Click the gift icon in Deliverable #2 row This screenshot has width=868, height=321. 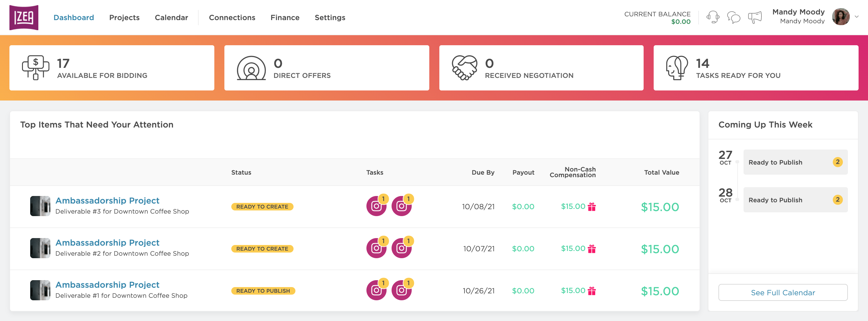pos(592,248)
